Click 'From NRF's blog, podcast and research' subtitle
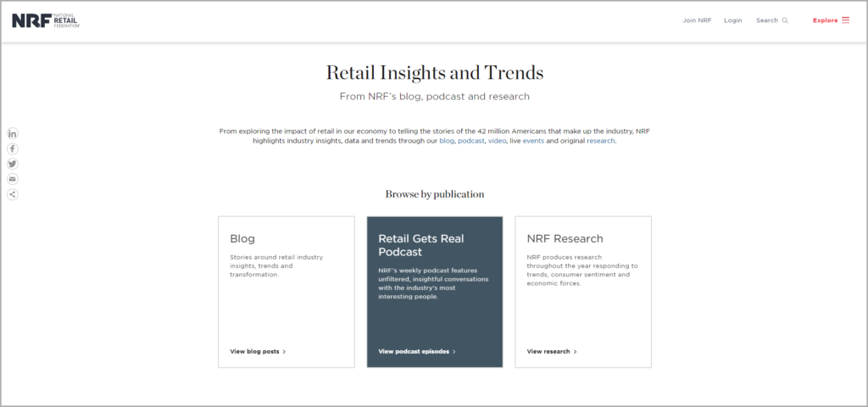The image size is (868, 407). click(435, 97)
